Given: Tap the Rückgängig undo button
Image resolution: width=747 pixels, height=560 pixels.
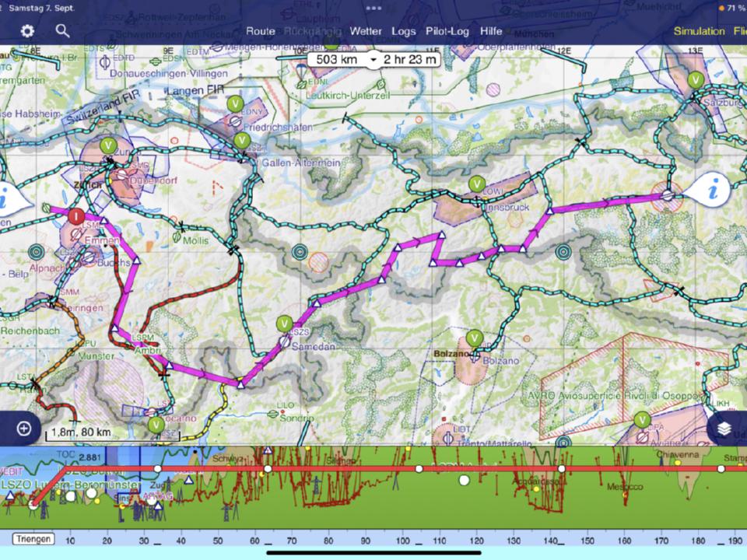Looking at the screenshot, I should pyautogui.click(x=313, y=31).
